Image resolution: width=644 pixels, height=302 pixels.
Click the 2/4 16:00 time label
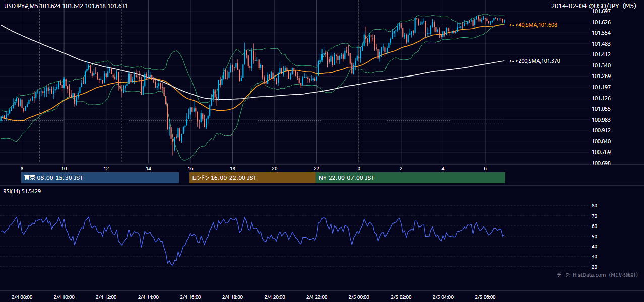point(190,297)
